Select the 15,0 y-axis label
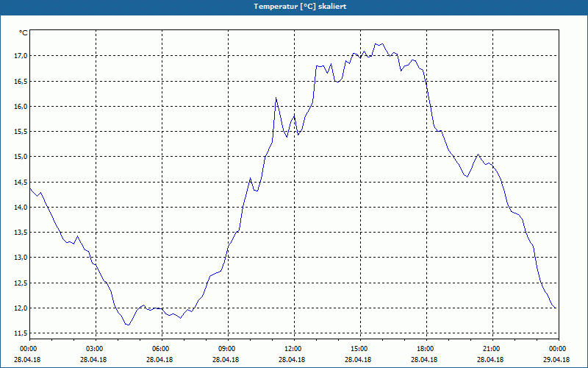This screenshot has width=588, height=368. tap(21, 157)
